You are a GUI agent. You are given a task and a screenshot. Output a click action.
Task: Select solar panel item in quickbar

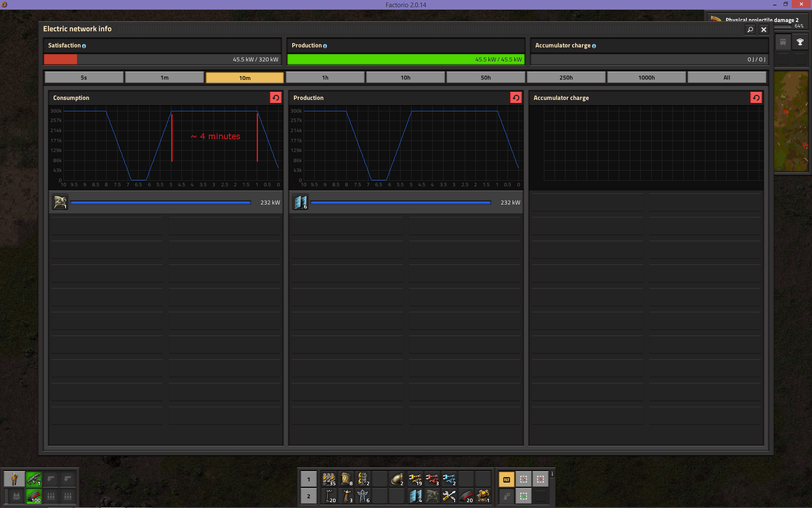point(415,496)
